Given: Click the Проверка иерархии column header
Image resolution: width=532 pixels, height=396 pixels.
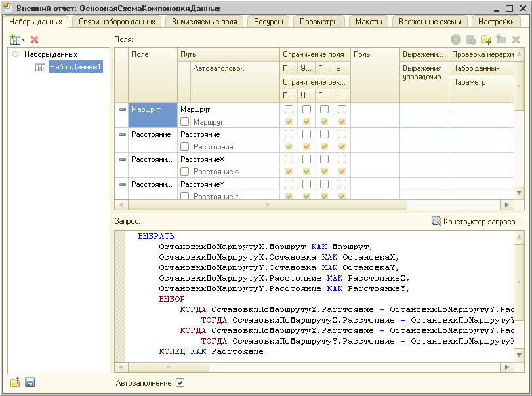Looking at the screenshot, I should pyautogui.click(x=481, y=54).
